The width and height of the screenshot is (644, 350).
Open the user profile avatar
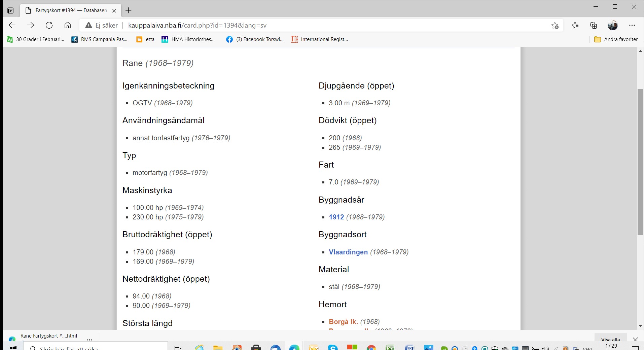(x=612, y=25)
